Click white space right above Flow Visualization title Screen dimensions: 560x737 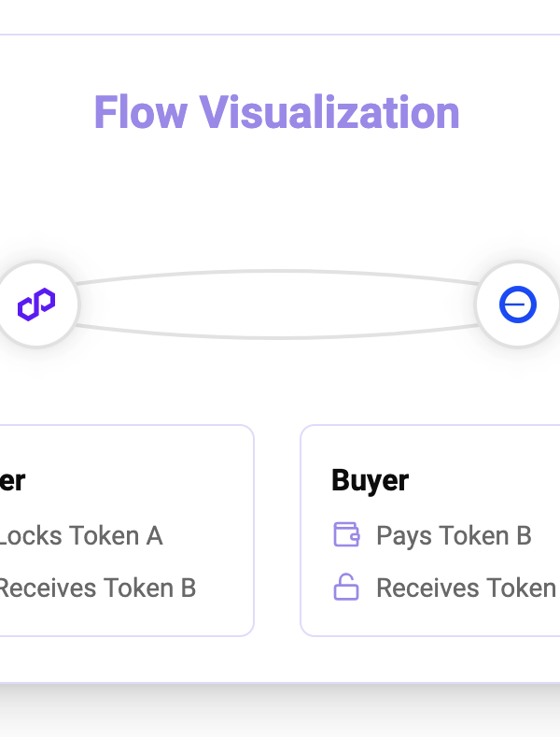[x=277, y=64]
